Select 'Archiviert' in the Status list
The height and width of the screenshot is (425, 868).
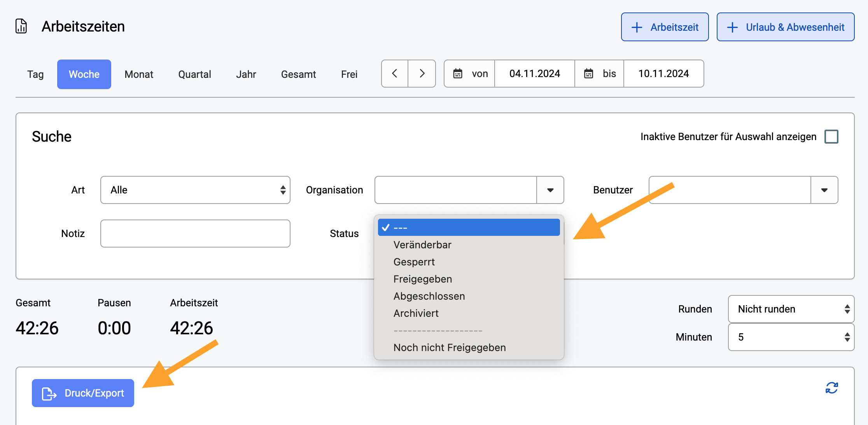469,313
